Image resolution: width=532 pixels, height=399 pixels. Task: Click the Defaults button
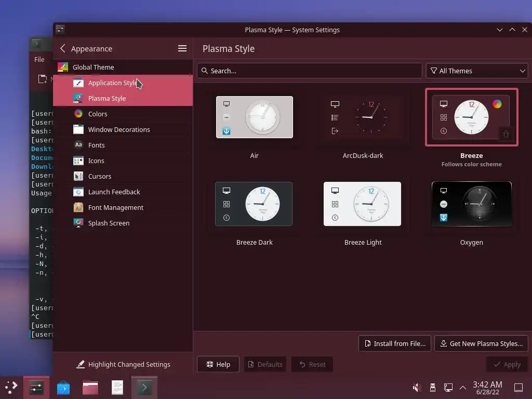[x=265, y=364]
